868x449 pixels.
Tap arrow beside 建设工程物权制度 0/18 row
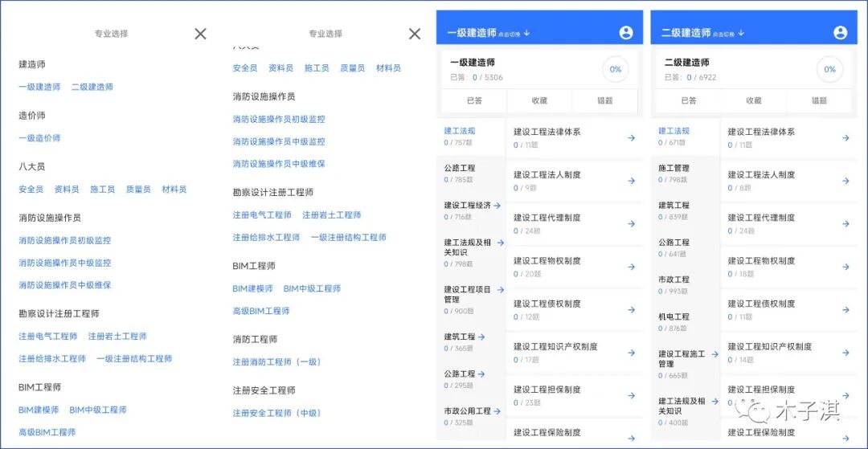(x=845, y=267)
